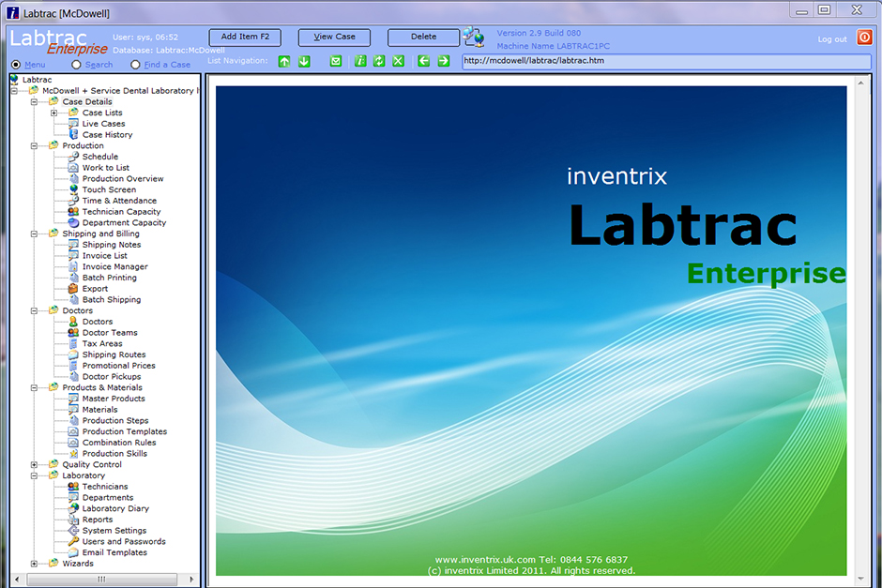Open Case History in the tree
This screenshot has width=882, height=588.
click(108, 135)
